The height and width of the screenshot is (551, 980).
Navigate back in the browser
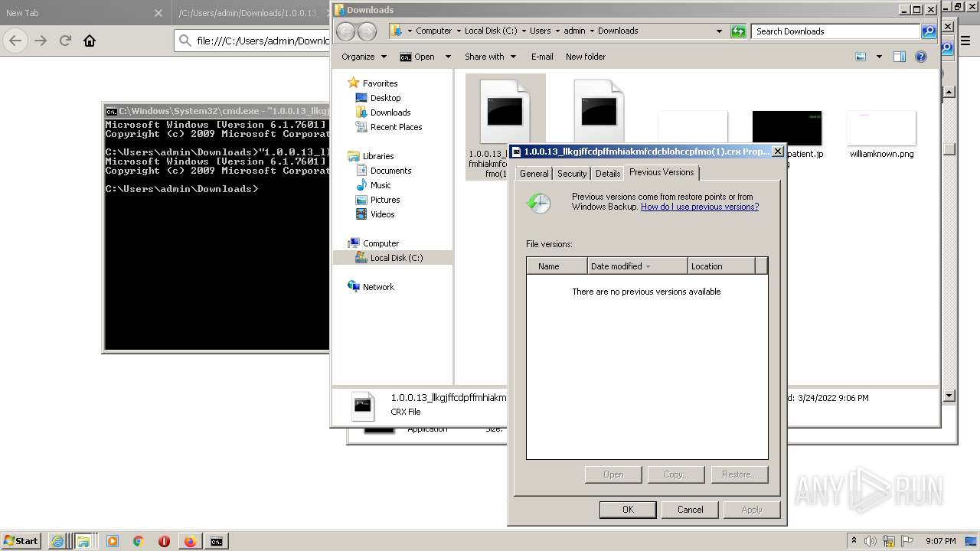click(15, 41)
